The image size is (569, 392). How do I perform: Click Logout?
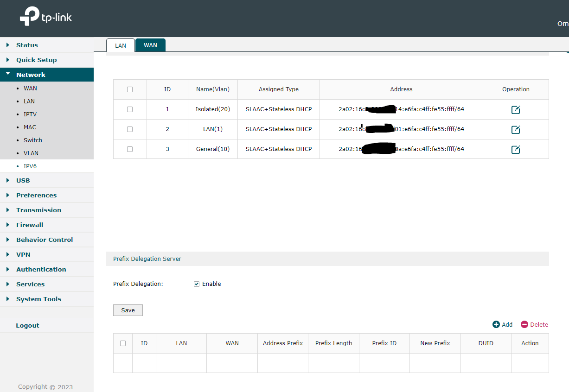(27, 325)
